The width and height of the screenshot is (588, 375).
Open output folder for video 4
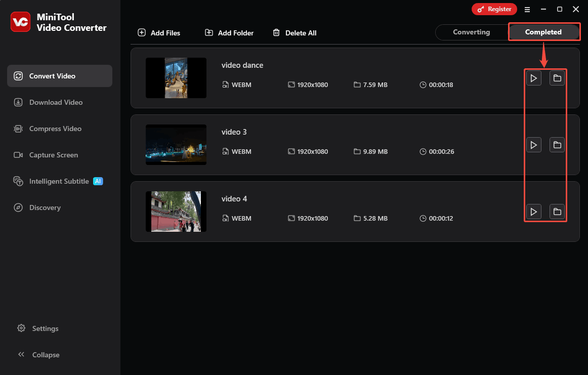pos(557,212)
